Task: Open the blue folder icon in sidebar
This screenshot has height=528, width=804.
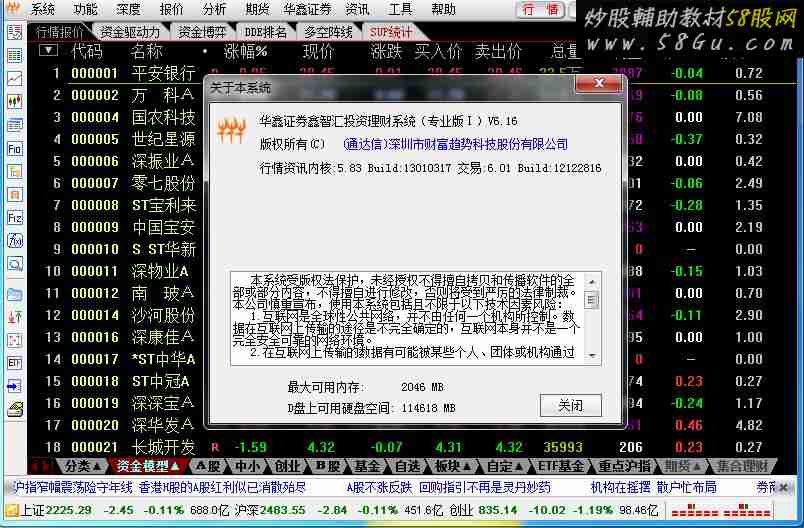Action: [x=15, y=294]
